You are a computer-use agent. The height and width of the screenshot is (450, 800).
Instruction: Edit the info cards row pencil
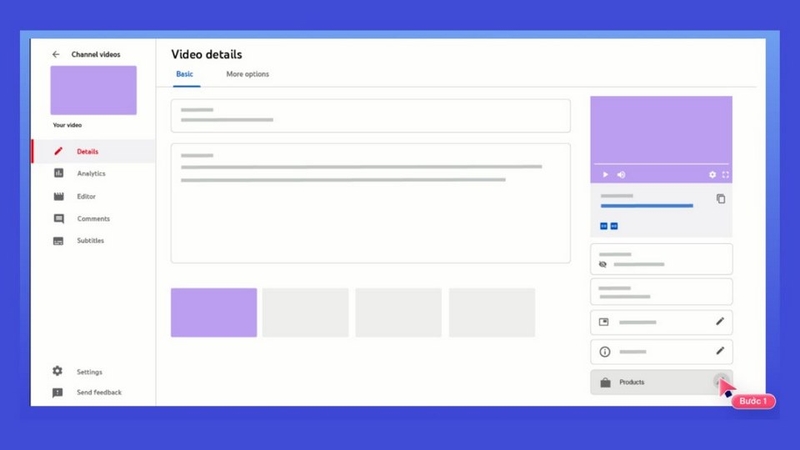[720, 351]
